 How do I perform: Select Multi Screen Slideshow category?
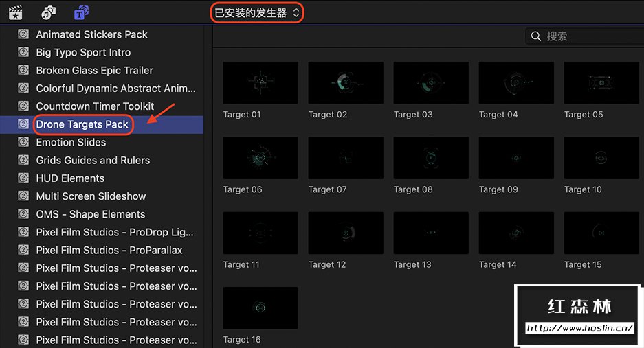(x=91, y=196)
